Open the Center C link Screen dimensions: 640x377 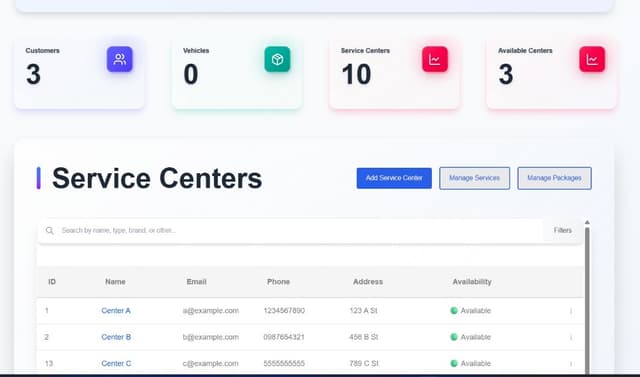coord(116,363)
